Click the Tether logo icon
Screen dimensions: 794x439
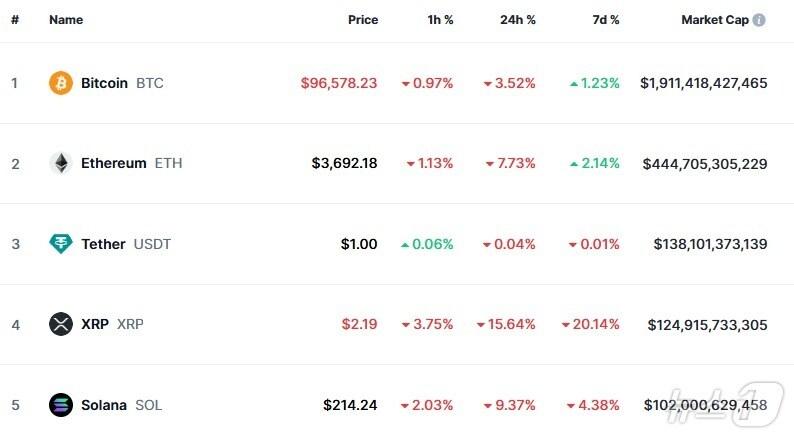[61, 244]
